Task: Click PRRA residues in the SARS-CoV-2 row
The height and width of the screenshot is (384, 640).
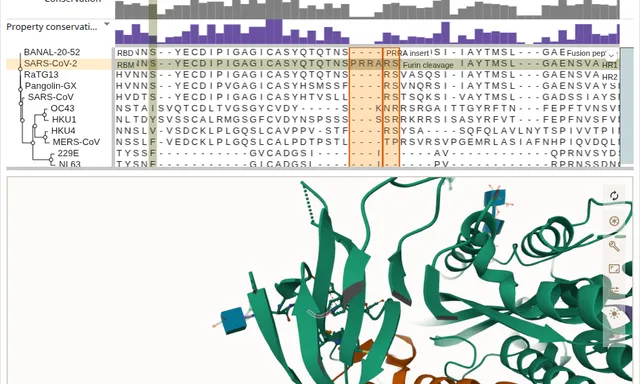Action: [366, 64]
